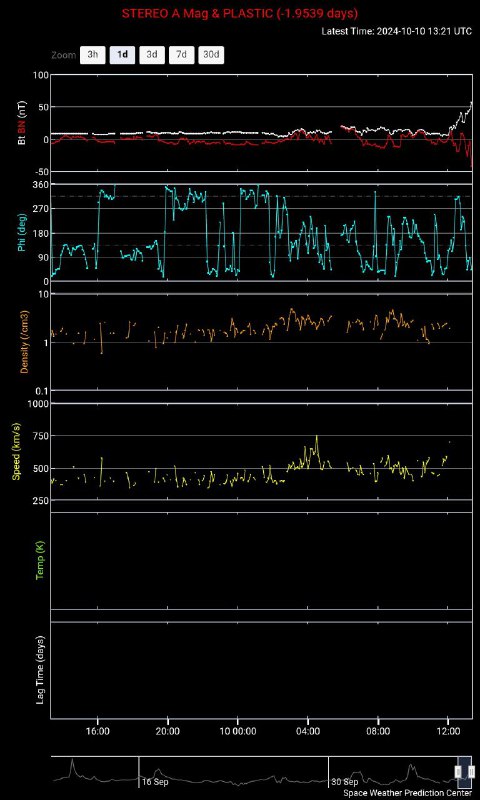Click the Zoom label beside range buttons
The height and width of the screenshot is (800, 480).
tap(63, 55)
